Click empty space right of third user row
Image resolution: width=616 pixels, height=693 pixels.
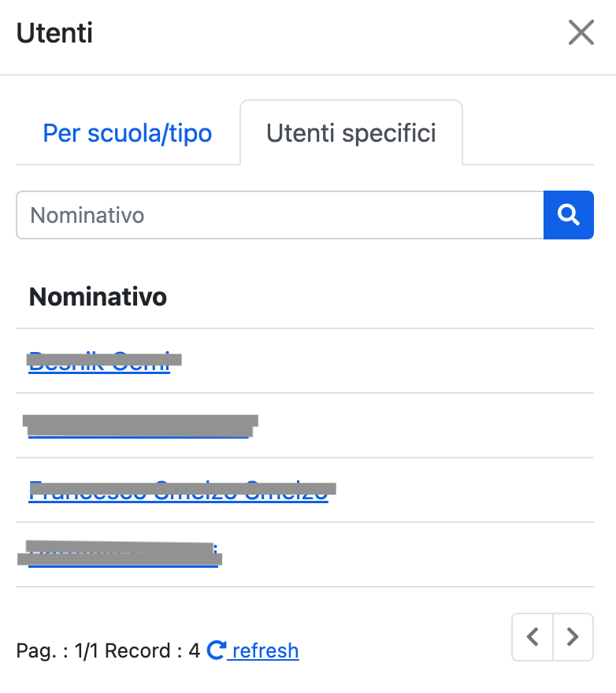coord(473,491)
